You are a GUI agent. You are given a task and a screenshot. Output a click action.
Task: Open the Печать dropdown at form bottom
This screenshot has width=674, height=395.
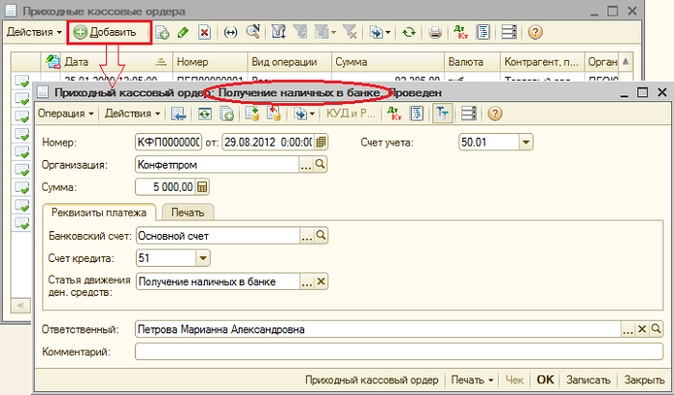[x=472, y=380]
